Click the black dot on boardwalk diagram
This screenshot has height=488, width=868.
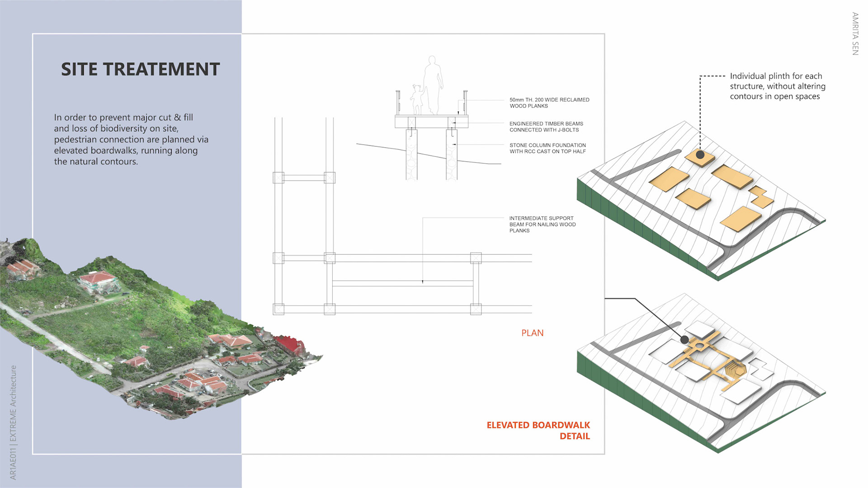pyautogui.click(x=684, y=339)
